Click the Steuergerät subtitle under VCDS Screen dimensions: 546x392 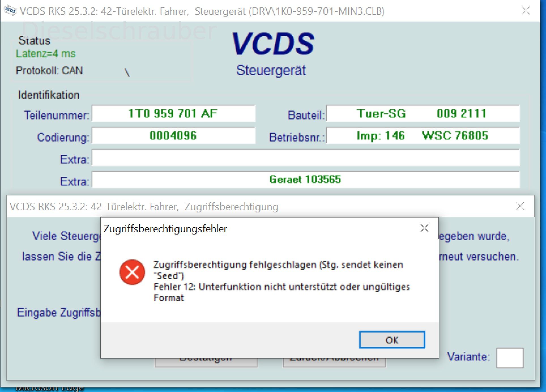coord(271,70)
